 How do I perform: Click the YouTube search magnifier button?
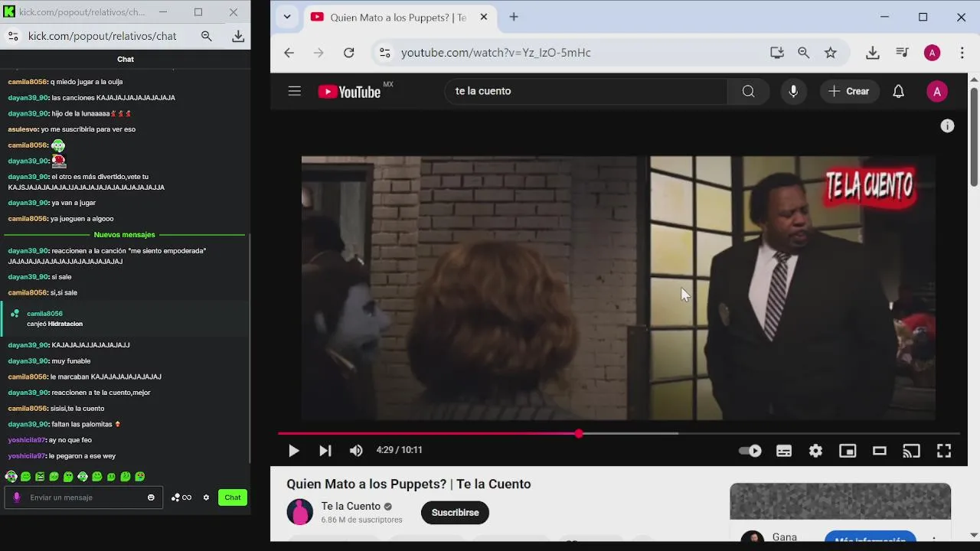748,91
